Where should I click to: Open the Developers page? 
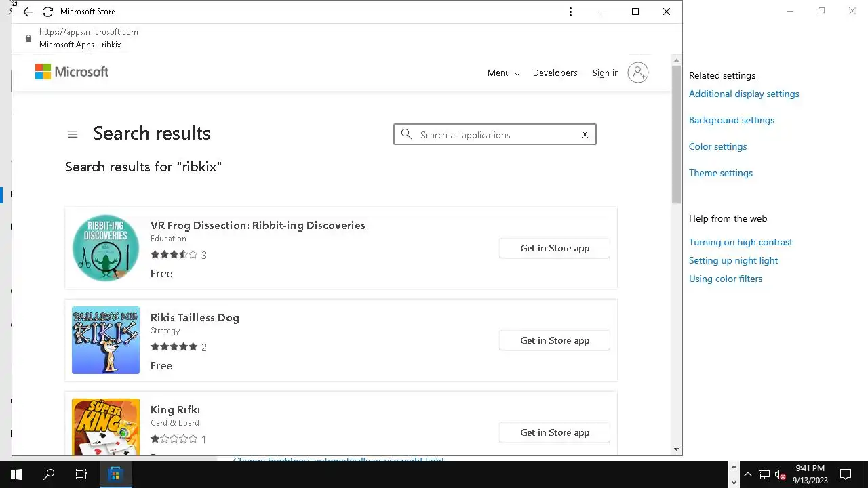coord(555,73)
